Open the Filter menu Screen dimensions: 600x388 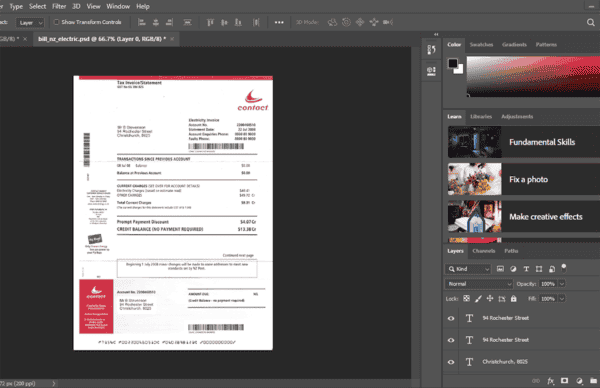59,7
